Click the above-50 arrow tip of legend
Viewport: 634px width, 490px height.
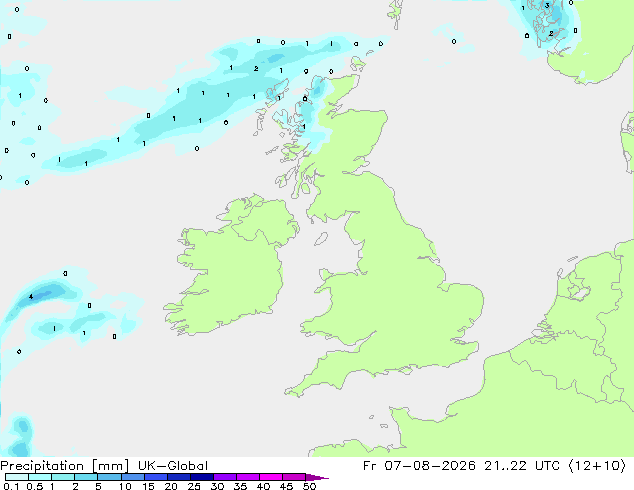(317, 477)
